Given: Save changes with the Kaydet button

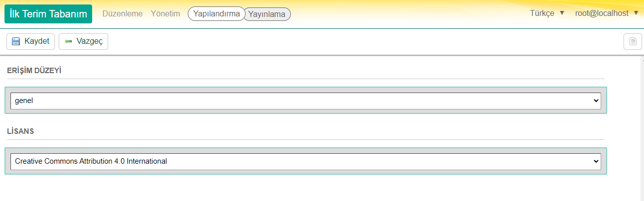Looking at the screenshot, I should tap(30, 41).
